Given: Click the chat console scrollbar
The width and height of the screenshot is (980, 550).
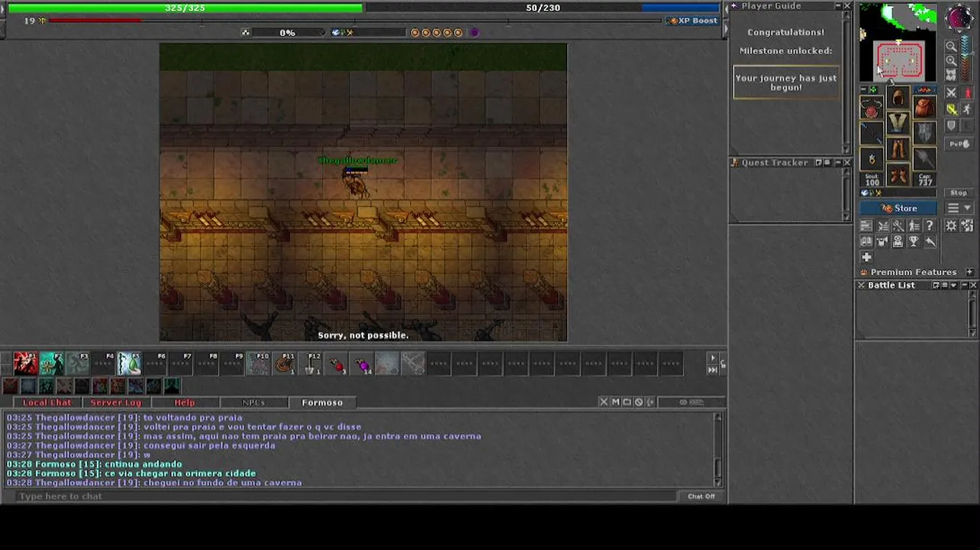Looking at the screenshot, I should pyautogui.click(x=717, y=449).
